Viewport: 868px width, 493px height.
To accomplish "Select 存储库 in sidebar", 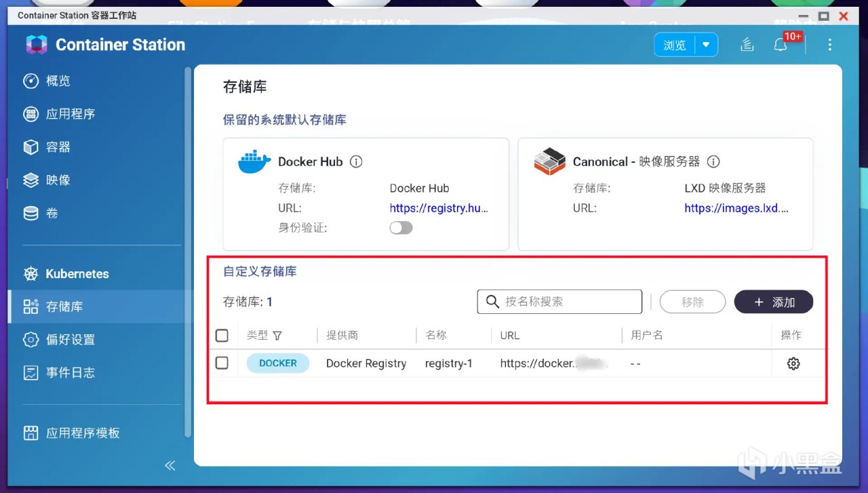I will 96,307.
